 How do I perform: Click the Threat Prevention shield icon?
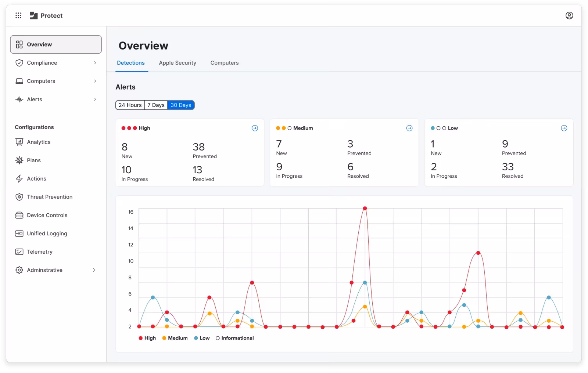click(19, 197)
